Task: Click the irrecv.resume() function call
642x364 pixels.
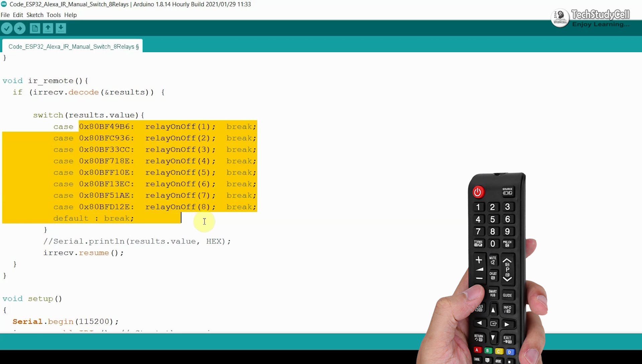Action: (84, 253)
